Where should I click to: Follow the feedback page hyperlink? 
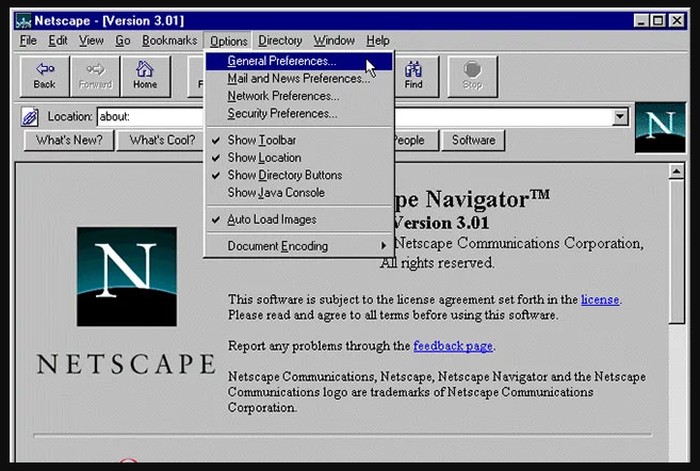453,346
